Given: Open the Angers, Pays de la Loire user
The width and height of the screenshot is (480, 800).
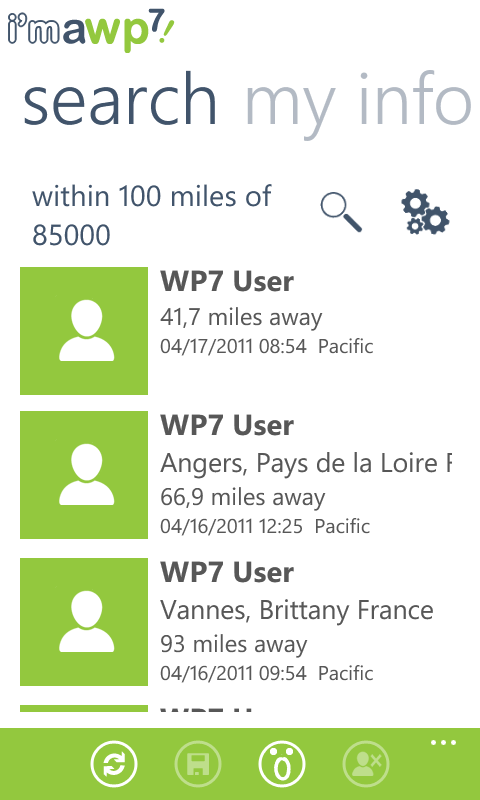Looking at the screenshot, I should pos(236,474).
